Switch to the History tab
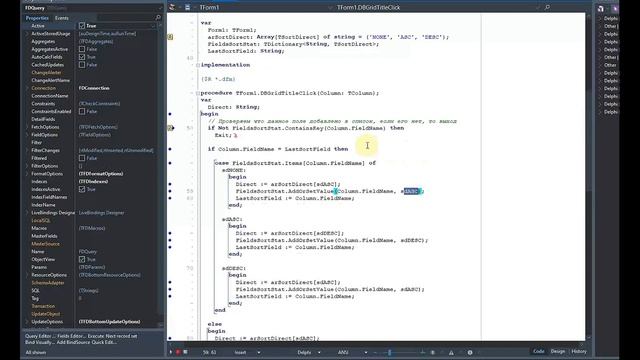 click(579, 351)
